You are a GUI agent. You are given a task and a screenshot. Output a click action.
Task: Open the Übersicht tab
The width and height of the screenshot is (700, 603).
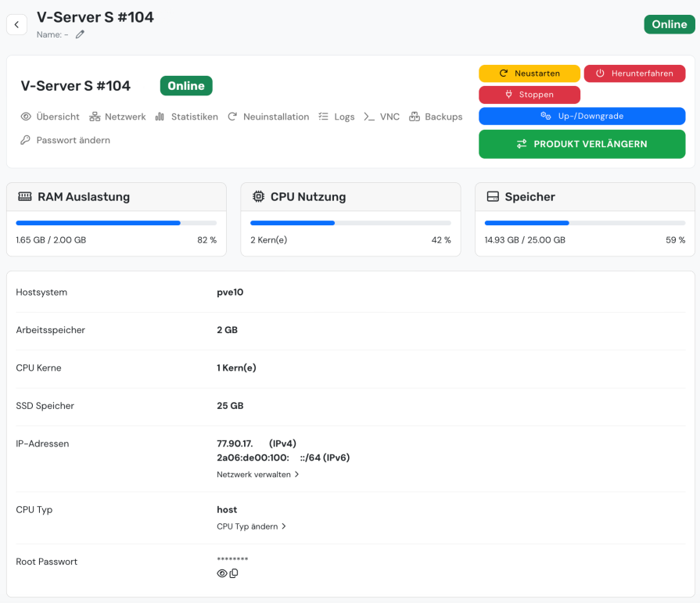(x=50, y=117)
